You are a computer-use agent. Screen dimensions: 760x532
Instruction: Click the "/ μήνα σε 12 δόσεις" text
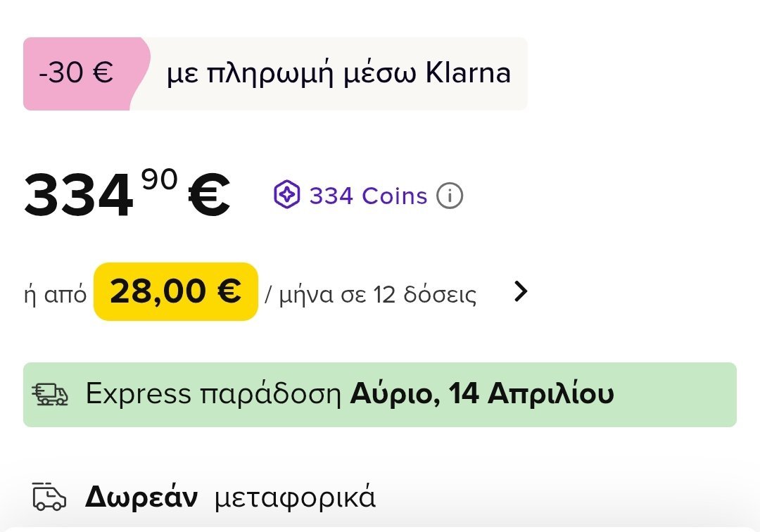tap(370, 294)
